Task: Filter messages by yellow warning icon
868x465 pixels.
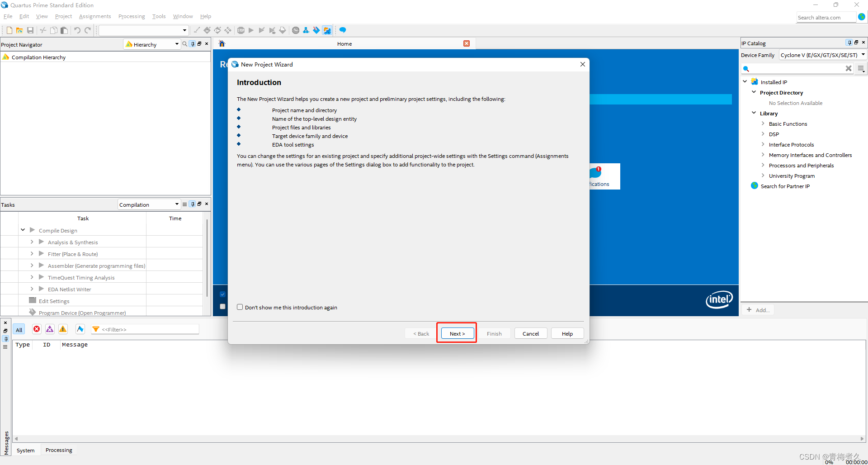Action: click(63, 329)
